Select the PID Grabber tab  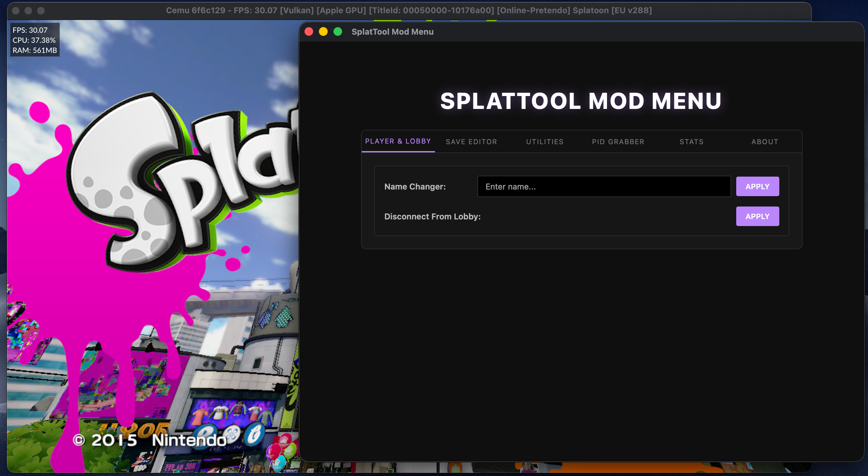(x=618, y=142)
